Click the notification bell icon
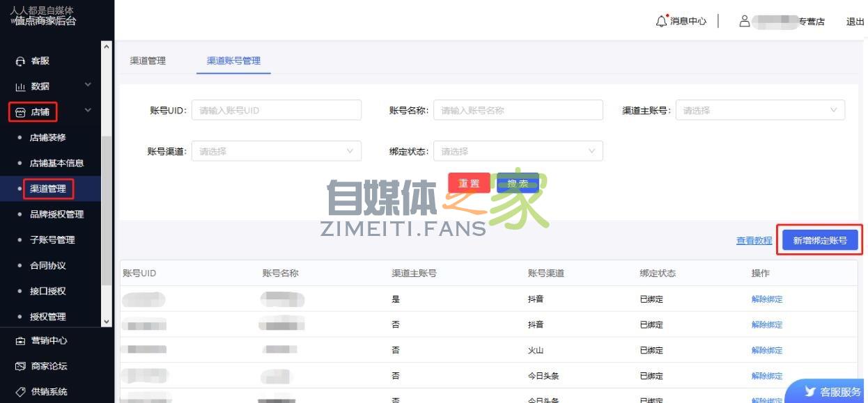 coord(661,21)
